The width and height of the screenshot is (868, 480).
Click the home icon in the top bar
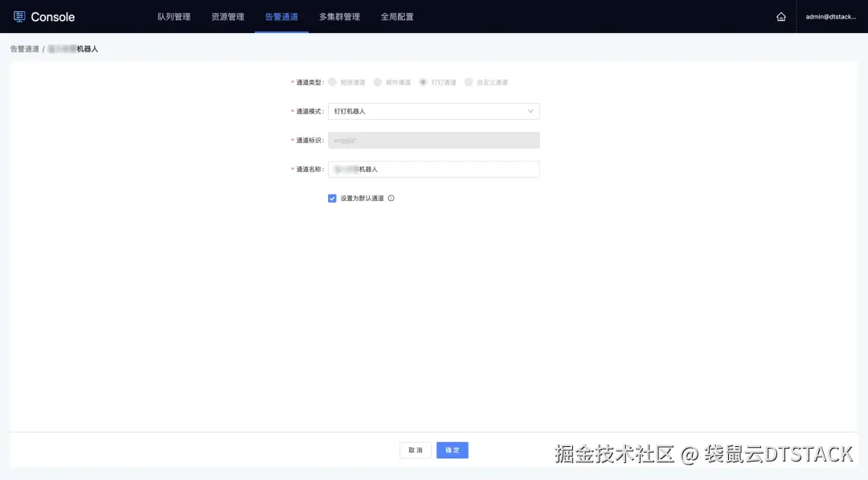tap(780, 15)
